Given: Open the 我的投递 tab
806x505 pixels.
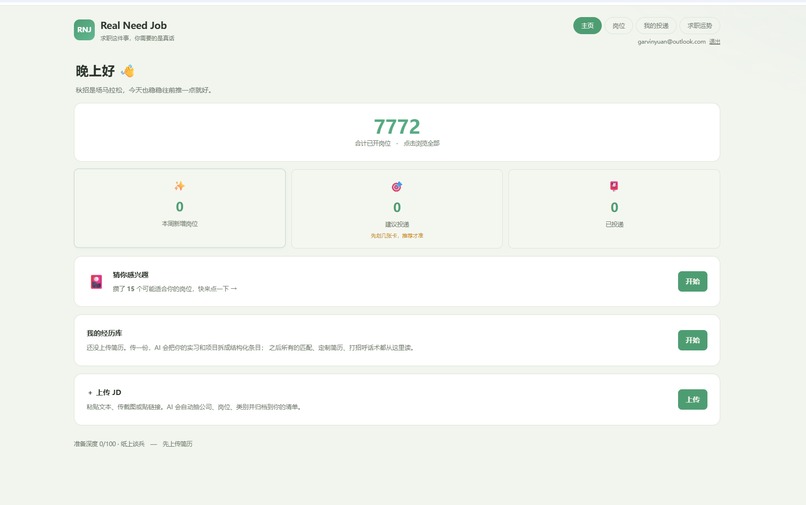Looking at the screenshot, I should (656, 26).
